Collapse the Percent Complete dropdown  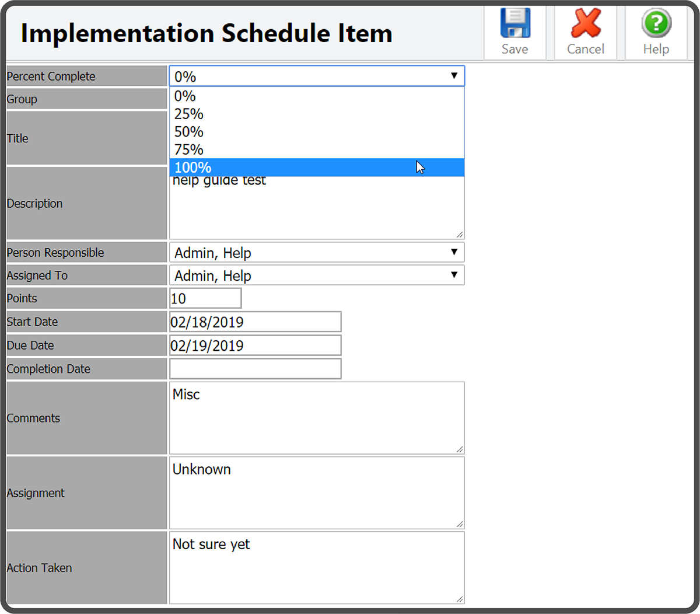click(316, 76)
